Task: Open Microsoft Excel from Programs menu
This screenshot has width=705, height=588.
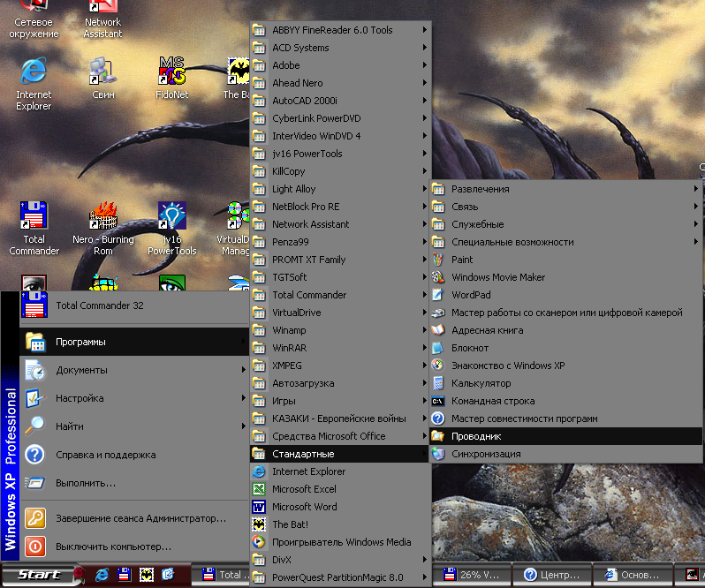Action: tap(304, 489)
